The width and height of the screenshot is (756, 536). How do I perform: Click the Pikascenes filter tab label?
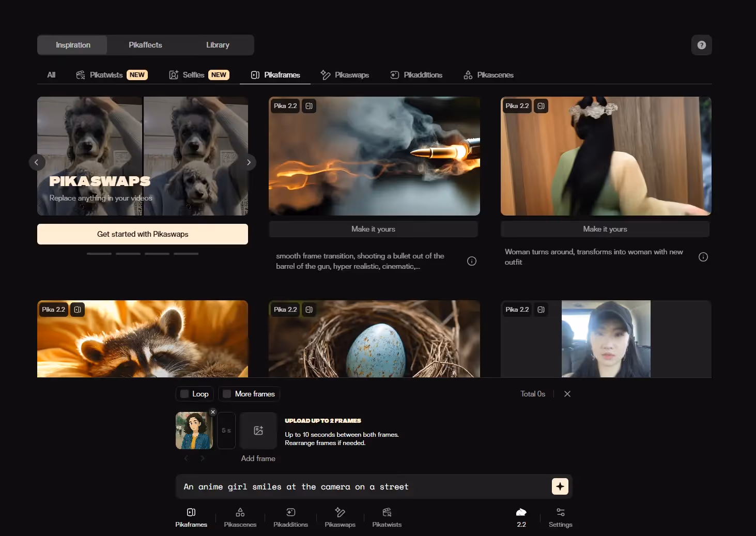click(x=495, y=75)
